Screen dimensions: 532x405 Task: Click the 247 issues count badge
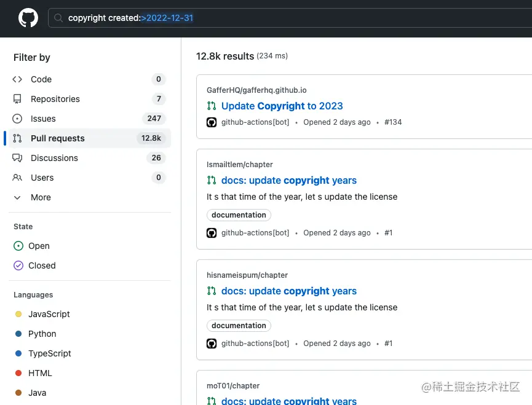coord(154,119)
